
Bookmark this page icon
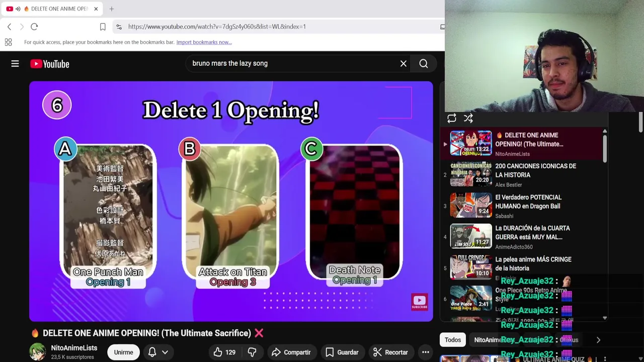103,27
